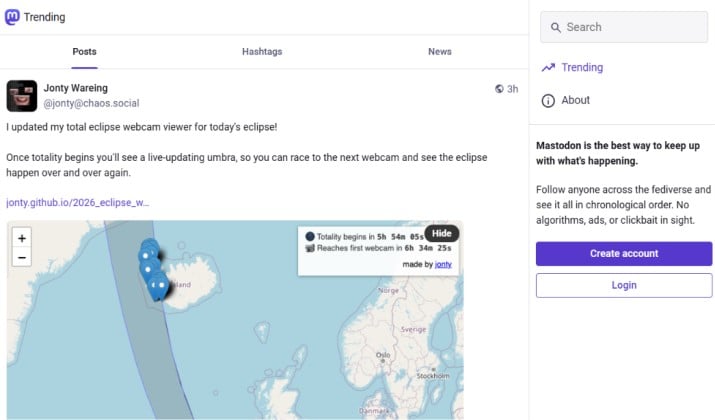Open the post's 3h timestamp
The image size is (715, 420).
pyautogui.click(x=513, y=89)
